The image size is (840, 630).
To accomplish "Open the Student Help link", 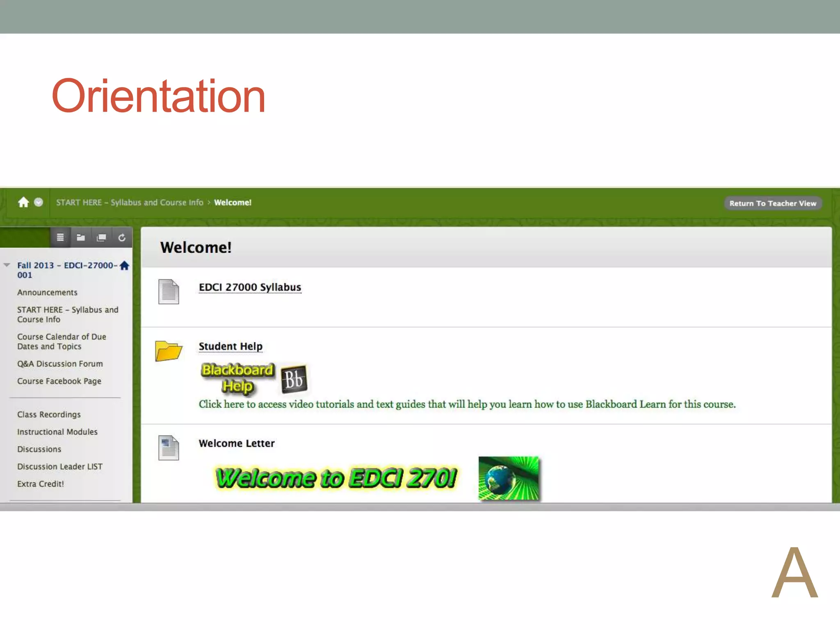I will (230, 346).
